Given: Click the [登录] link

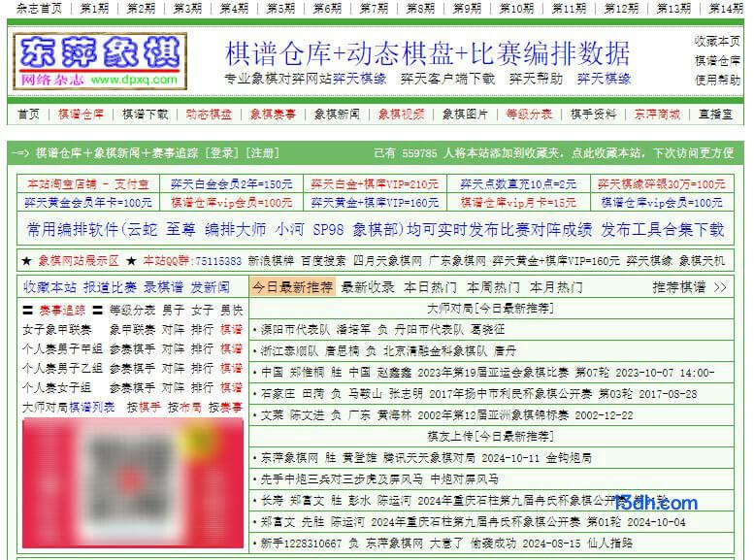Looking at the screenshot, I should point(221,153).
